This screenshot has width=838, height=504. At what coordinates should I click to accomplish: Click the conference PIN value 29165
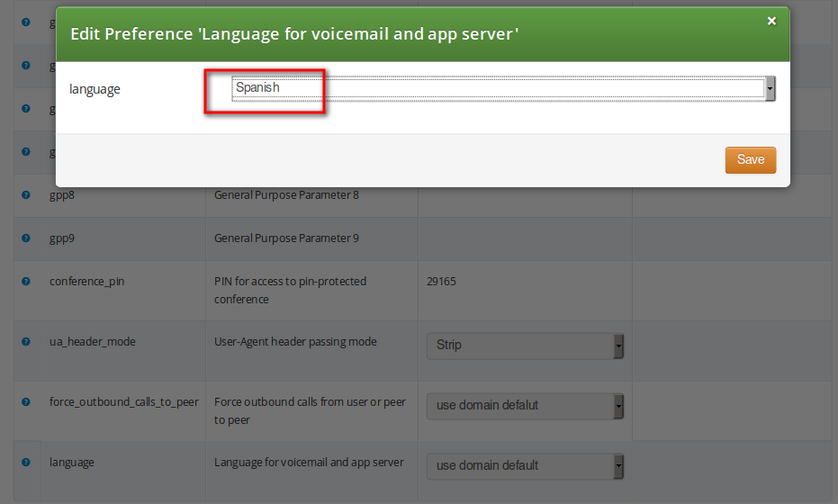tap(441, 282)
